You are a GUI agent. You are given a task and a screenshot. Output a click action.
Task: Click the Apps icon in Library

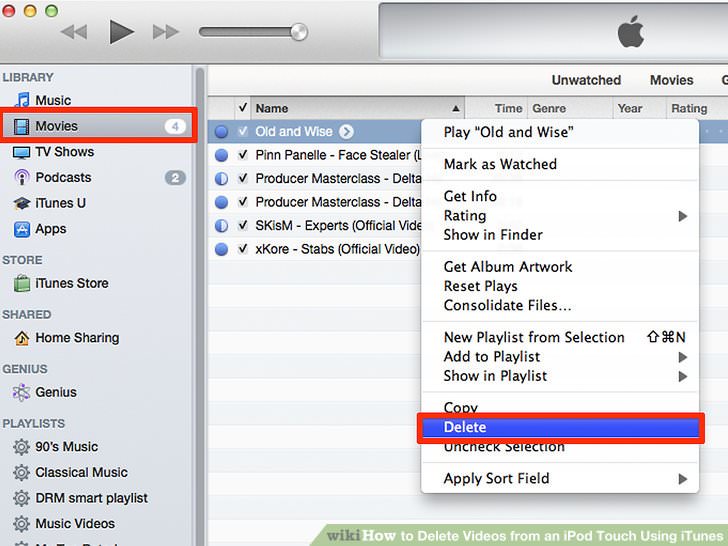tap(21, 229)
